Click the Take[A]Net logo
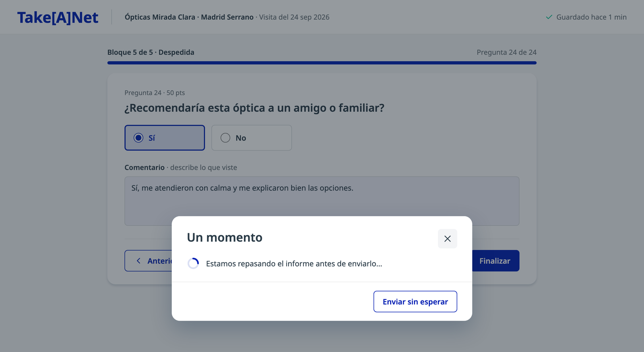This screenshot has height=352, width=644. tap(58, 17)
